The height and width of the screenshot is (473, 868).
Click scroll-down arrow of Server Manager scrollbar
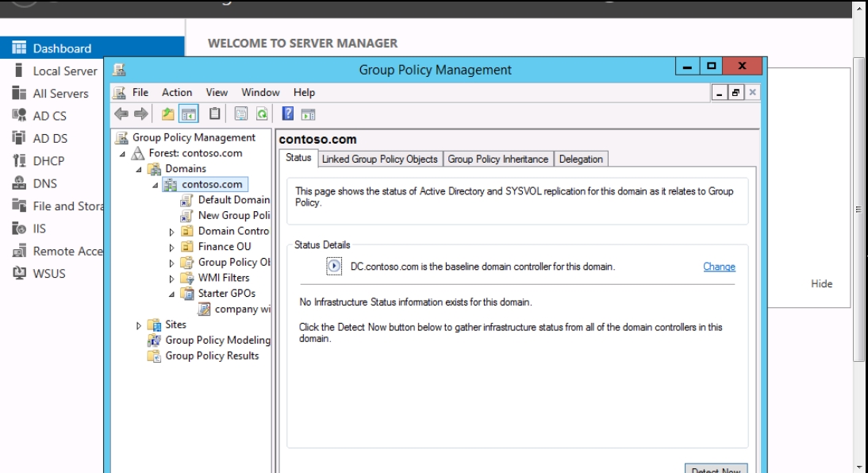[x=858, y=467]
